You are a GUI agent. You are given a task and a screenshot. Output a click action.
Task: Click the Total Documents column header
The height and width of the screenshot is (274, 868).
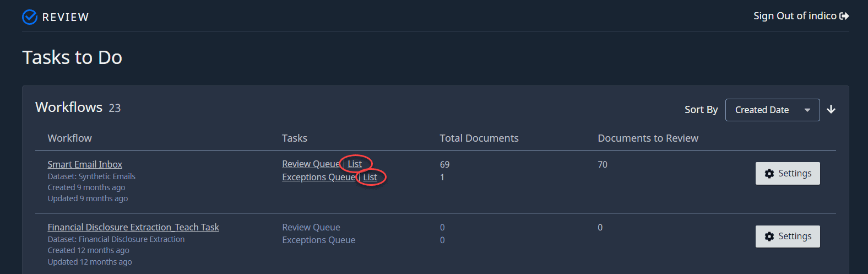point(479,138)
